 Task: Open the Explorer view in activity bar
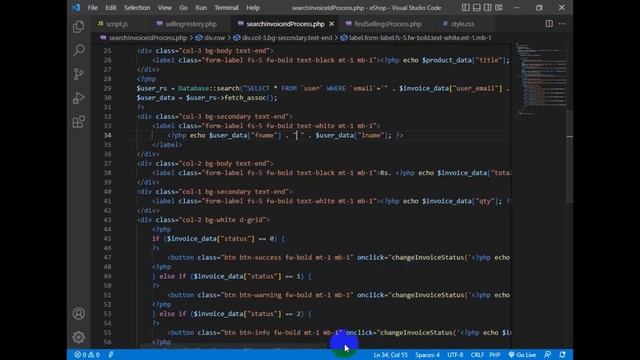(x=78, y=27)
